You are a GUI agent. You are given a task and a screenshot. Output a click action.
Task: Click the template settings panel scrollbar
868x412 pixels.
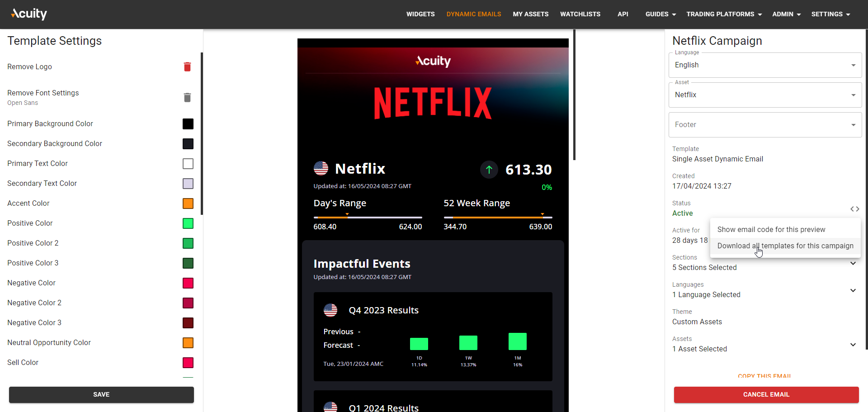tap(202, 133)
